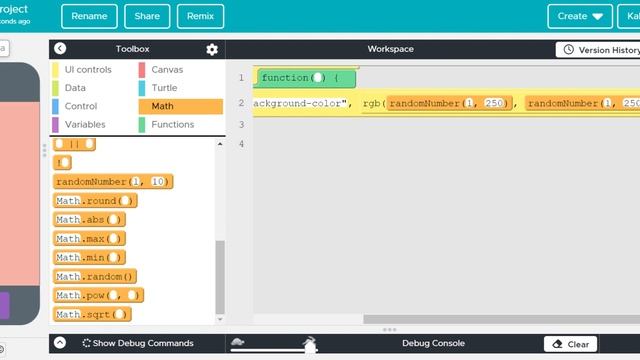This screenshot has width=640, height=360.
Task: Click the Math.random() block
Action: click(95, 276)
